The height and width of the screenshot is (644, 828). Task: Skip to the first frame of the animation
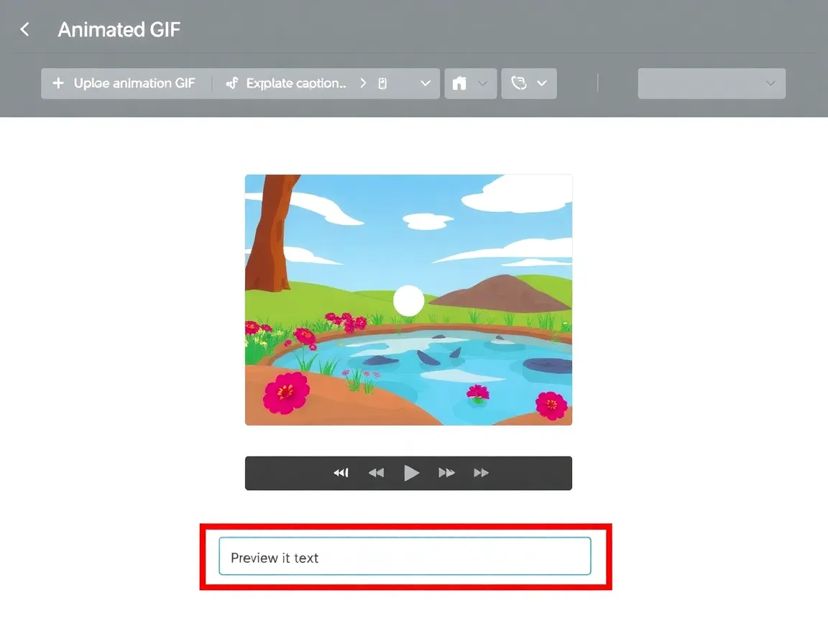pos(341,473)
